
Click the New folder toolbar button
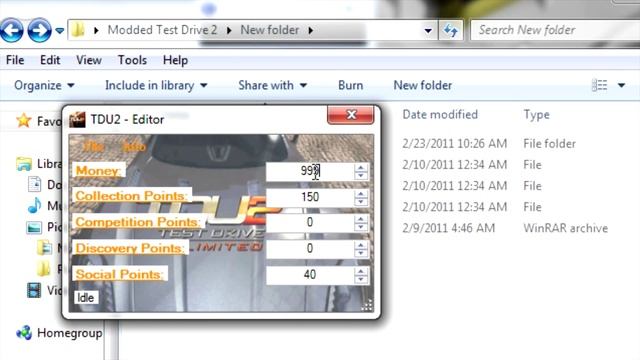(422, 85)
